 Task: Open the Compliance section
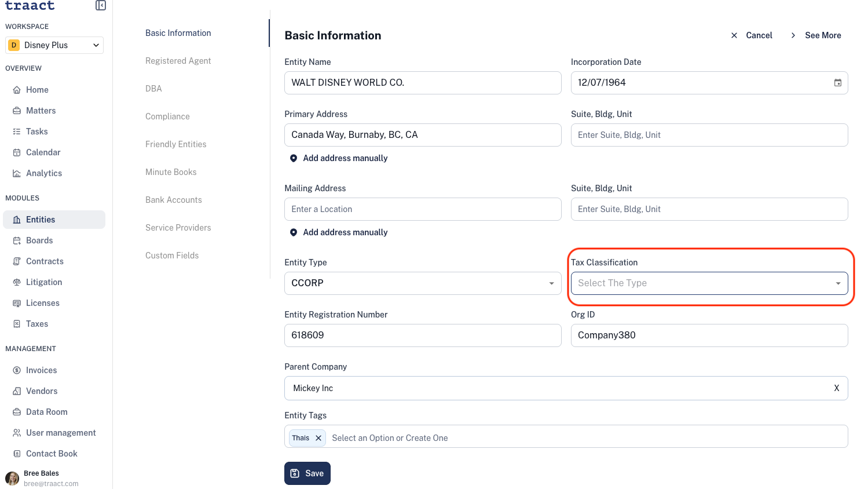tap(167, 116)
